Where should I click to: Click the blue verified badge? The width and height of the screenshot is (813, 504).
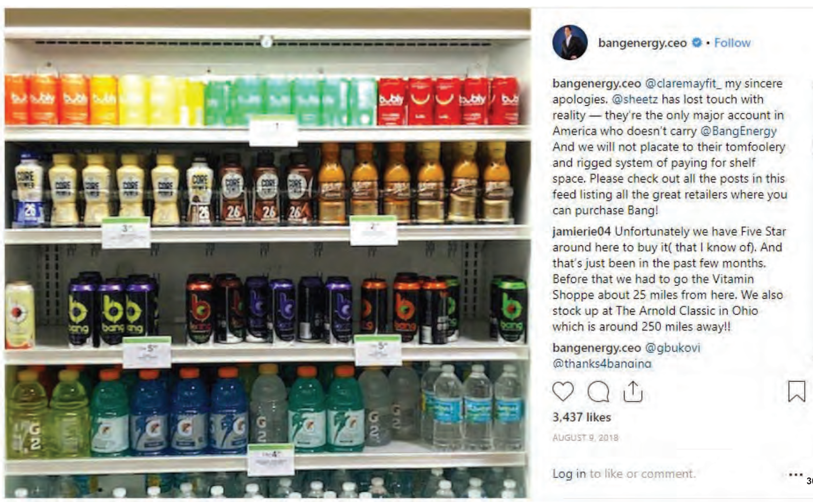[x=697, y=43]
